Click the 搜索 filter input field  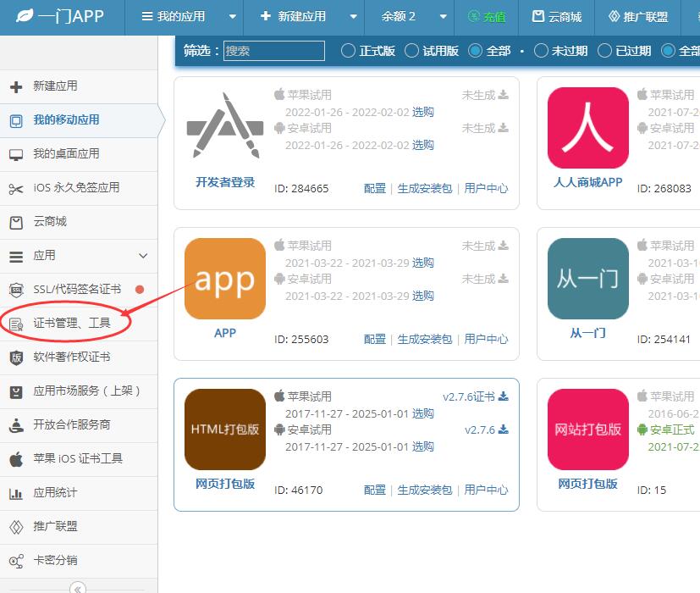(274, 51)
